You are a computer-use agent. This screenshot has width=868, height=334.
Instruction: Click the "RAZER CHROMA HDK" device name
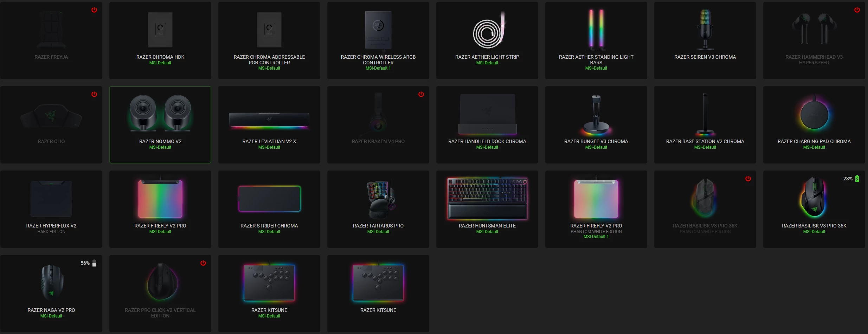click(160, 57)
